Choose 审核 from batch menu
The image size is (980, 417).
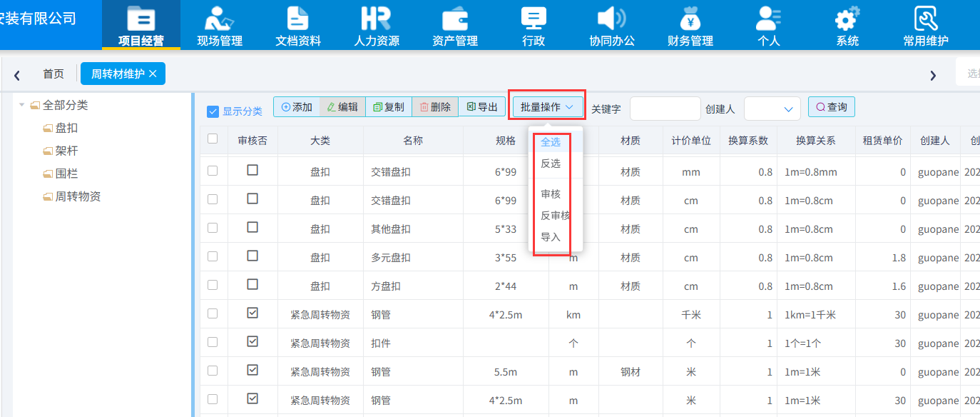coord(551,194)
